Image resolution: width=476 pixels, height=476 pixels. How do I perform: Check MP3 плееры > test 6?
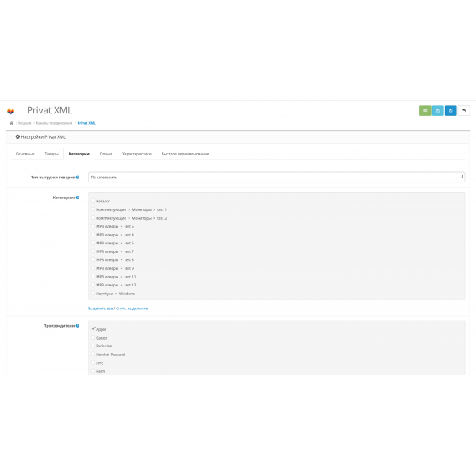point(93,243)
